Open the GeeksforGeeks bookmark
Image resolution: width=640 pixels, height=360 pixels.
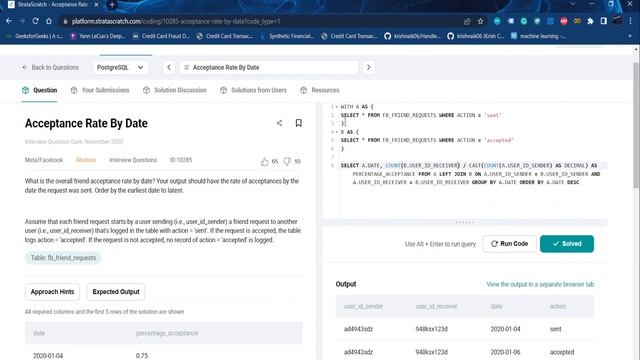(x=34, y=36)
